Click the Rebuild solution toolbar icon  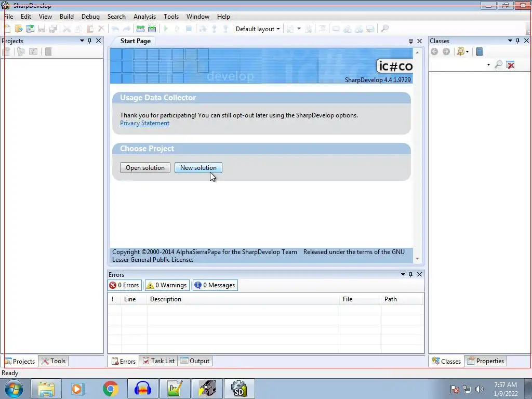(x=152, y=29)
